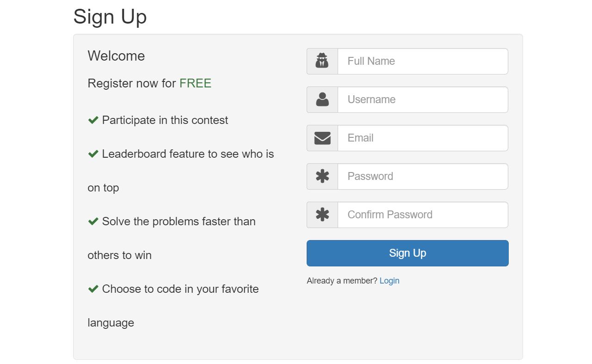Click the asterisk icon beside Confirm Password
Viewport: 592px width, 364px height.
[x=322, y=215]
